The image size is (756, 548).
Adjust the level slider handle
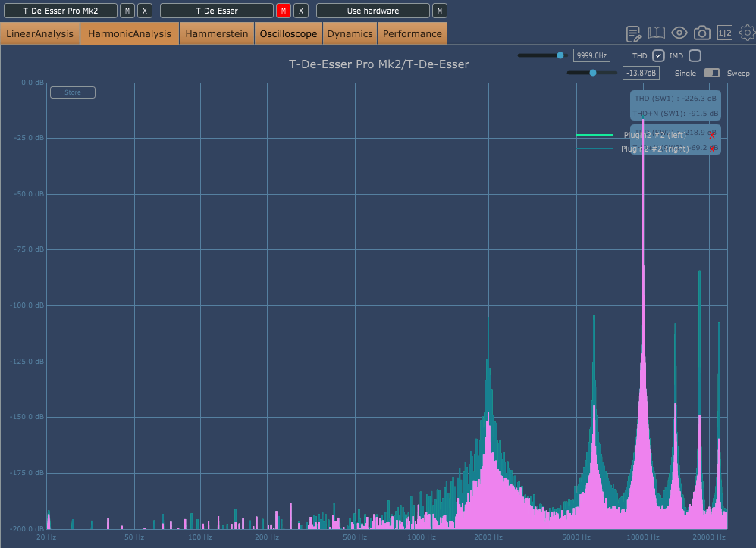593,73
